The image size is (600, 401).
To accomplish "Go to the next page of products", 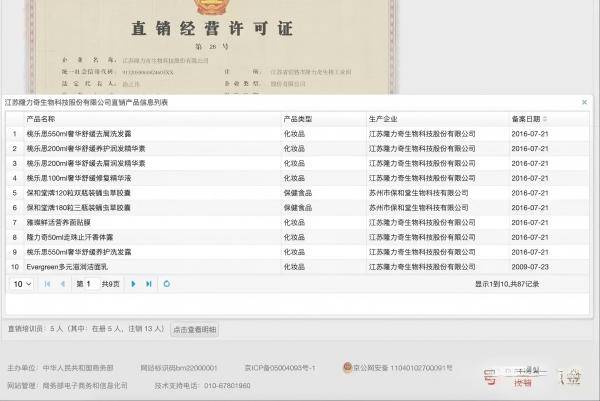I will [x=133, y=284].
